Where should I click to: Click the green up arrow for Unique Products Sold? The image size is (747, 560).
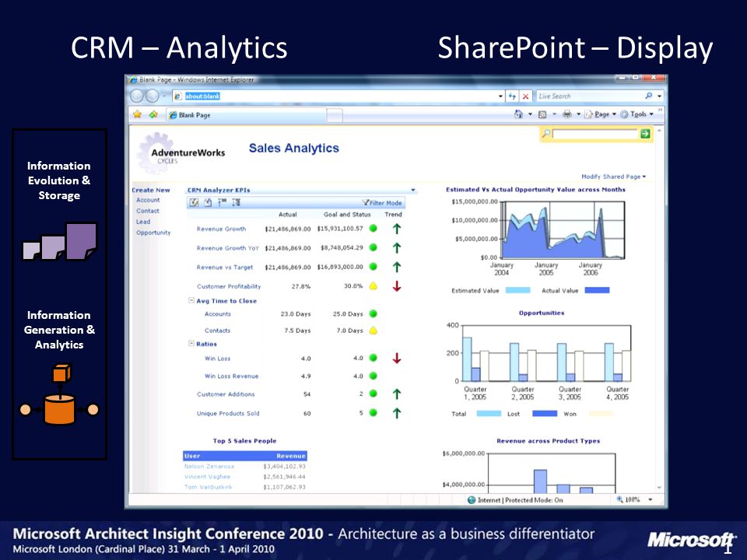[x=397, y=413]
